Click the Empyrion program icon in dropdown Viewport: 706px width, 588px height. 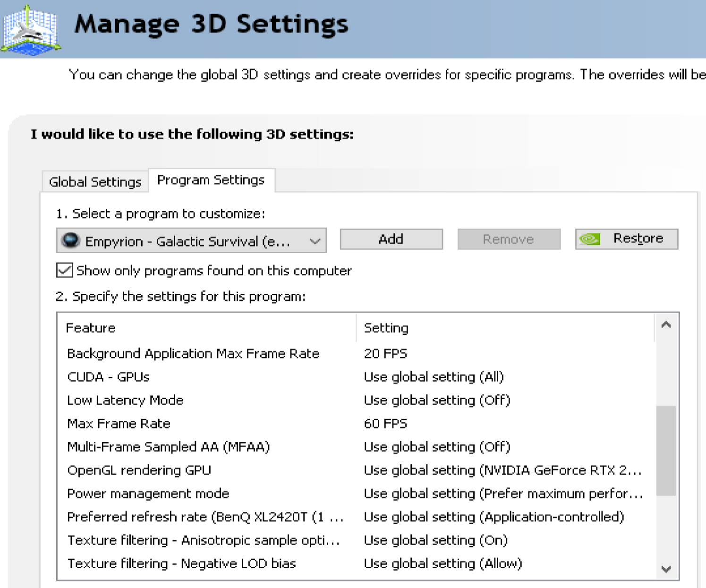point(71,241)
